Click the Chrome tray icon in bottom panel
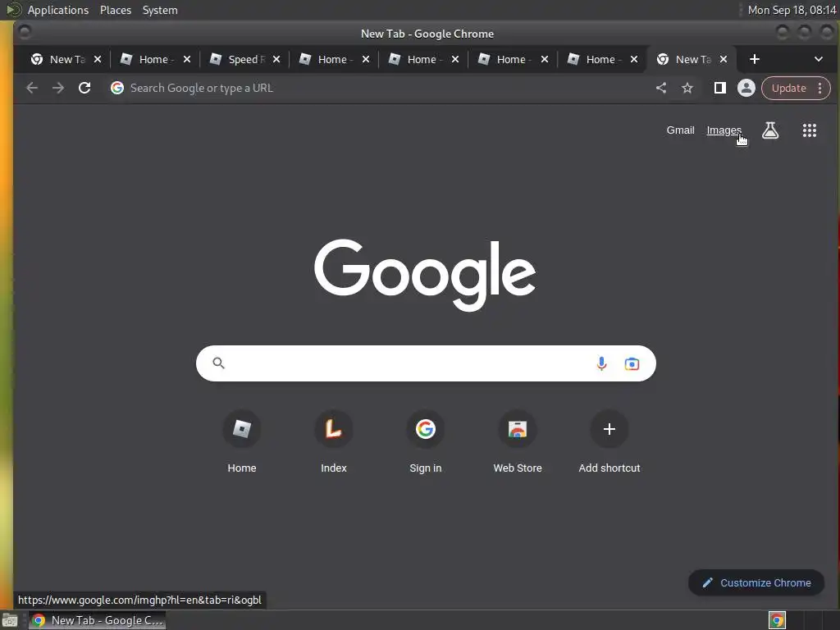The height and width of the screenshot is (630, 840). coord(778,620)
